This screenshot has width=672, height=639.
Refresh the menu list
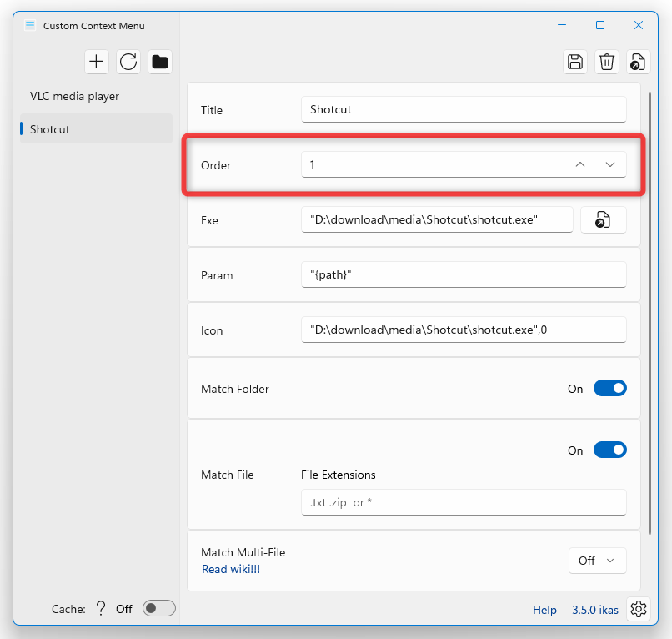(128, 62)
